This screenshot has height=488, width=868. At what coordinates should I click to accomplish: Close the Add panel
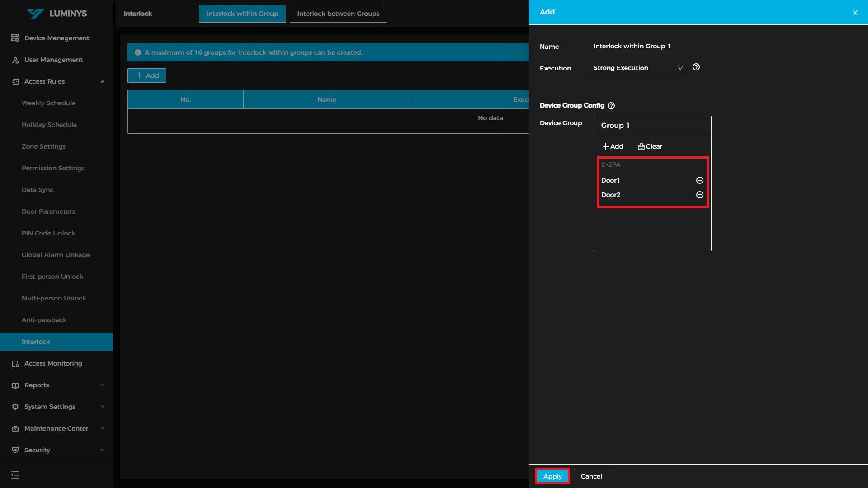pyautogui.click(x=855, y=13)
